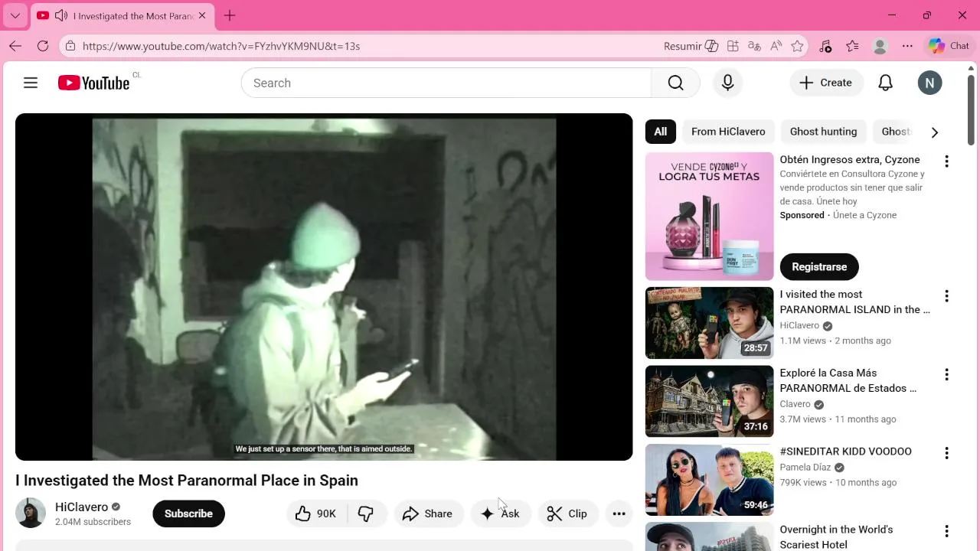The width and height of the screenshot is (980, 551).
Task: Mute the tab via speaker icon
Action: (x=61, y=15)
